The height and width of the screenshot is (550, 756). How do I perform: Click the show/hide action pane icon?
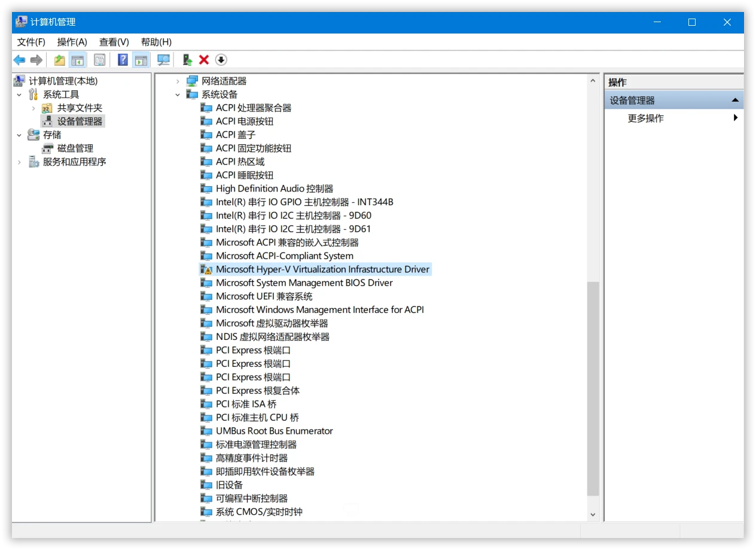tap(141, 59)
